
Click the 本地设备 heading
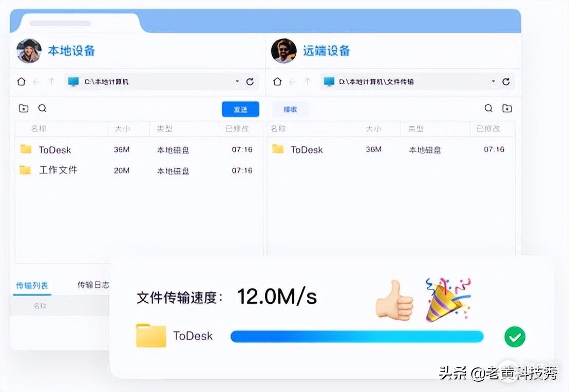pos(71,51)
